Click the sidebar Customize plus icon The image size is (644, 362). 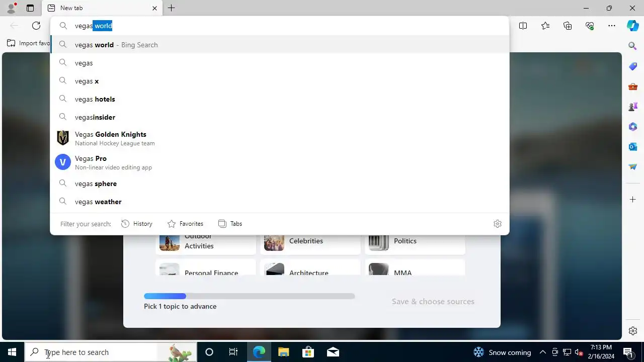pyautogui.click(x=633, y=200)
